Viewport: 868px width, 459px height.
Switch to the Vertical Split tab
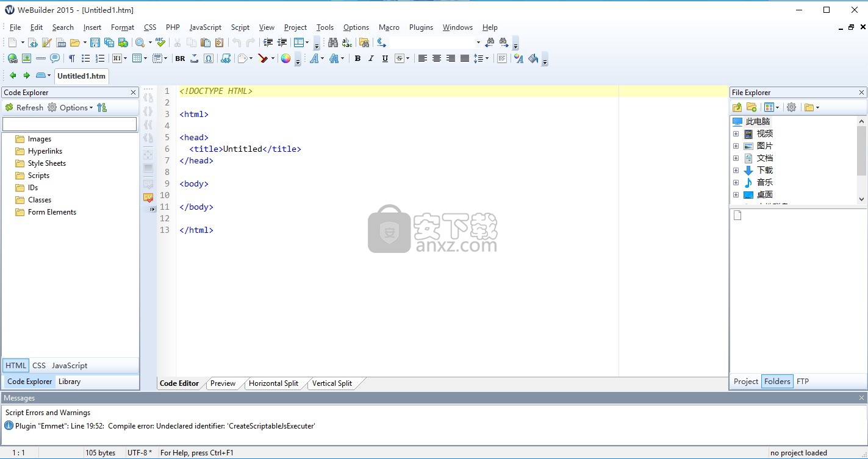pos(332,383)
